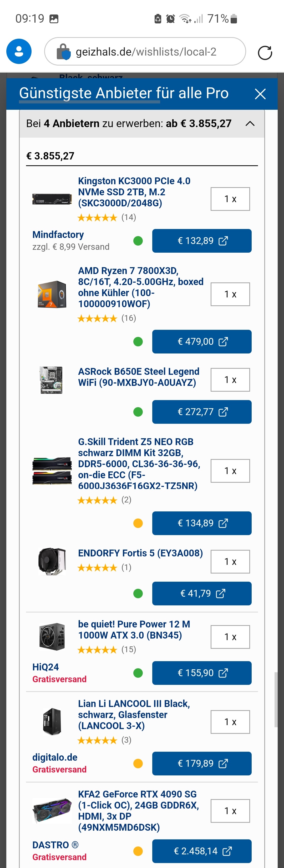The width and height of the screenshot is (284, 868).
Task: Open the digitalo.de shop link
Action: pyautogui.click(x=55, y=757)
